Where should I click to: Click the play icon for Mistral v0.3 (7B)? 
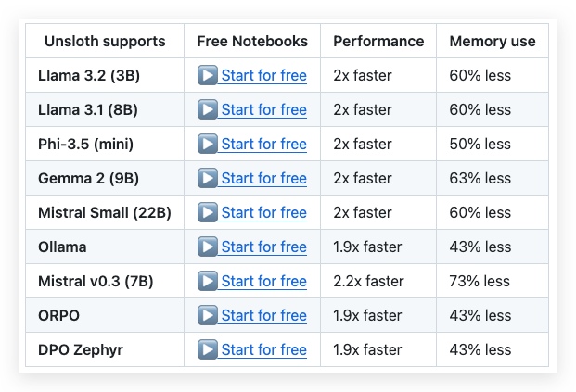208,281
